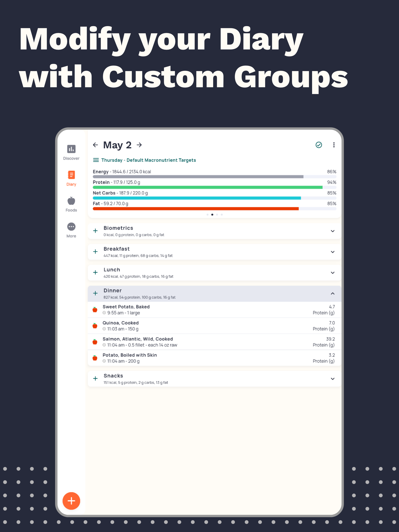
Task: Expand the Snacks group chevron
Action: point(333,379)
